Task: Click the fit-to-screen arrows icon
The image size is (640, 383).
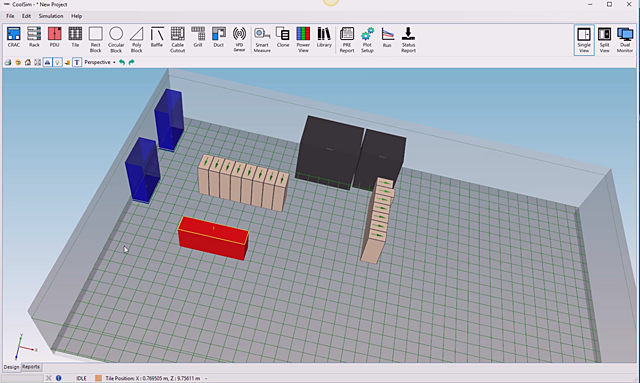Action: [38, 62]
